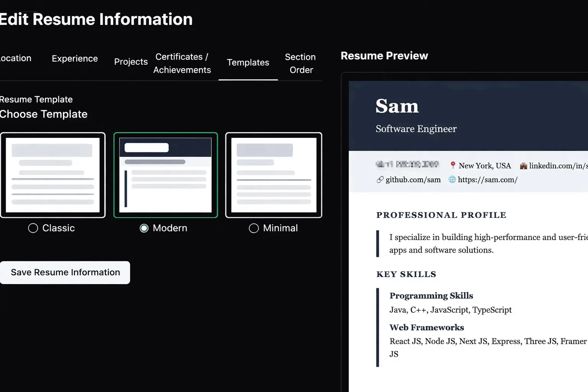588x392 pixels.
Task: Select the Modern template radio button
Action: pyautogui.click(x=144, y=228)
